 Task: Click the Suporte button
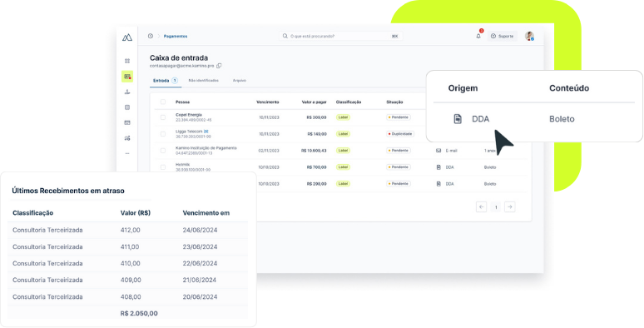[503, 36]
